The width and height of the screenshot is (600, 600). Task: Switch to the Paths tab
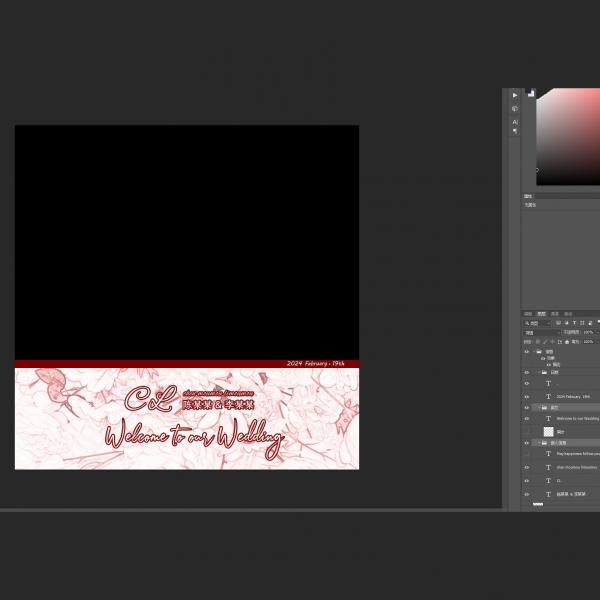click(x=568, y=314)
